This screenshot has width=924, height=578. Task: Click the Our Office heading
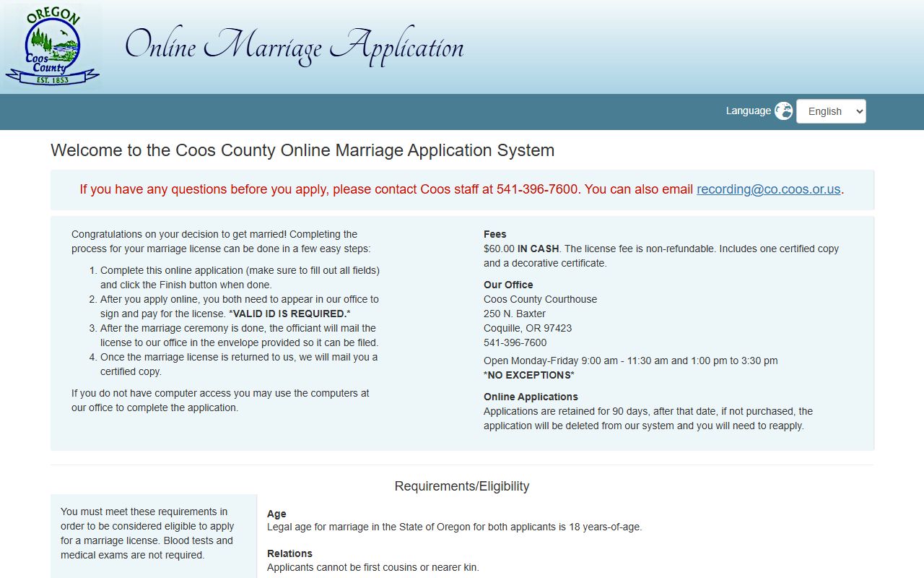[508, 285]
